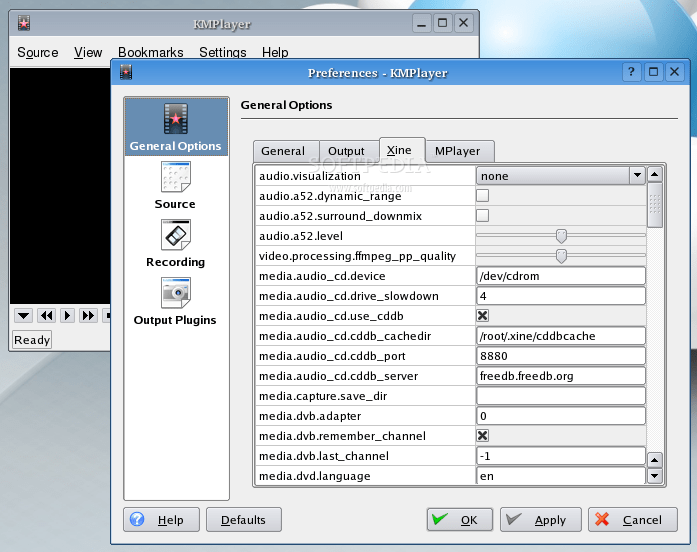This screenshot has height=552, width=697.
Task: Click the Cancel button
Action: (x=633, y=520)
